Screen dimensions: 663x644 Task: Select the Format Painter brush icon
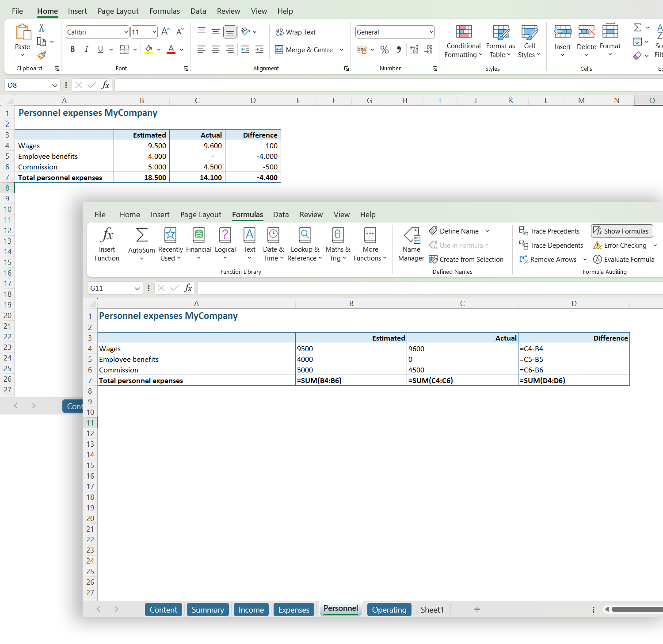(x=42, y=55)
